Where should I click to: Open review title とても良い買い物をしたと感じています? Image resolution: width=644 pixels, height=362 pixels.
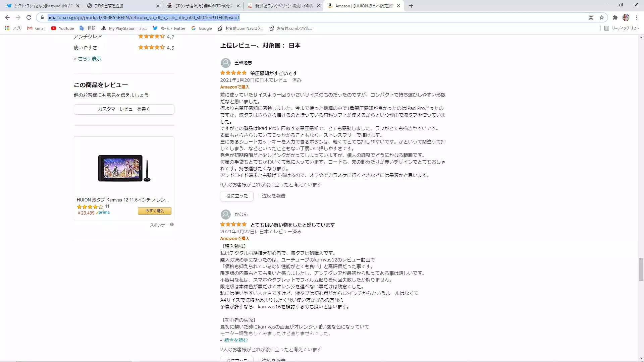pos(292,225)
